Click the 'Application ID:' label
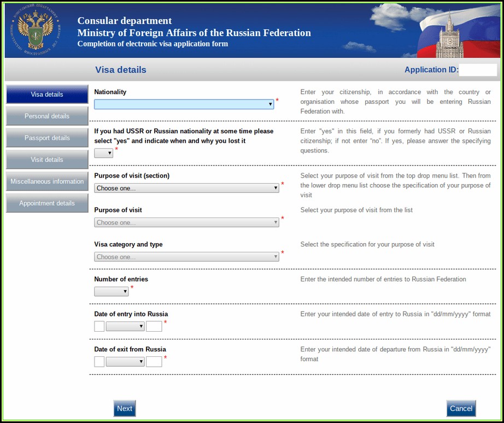 pyautogui.click(x=431, y=70)
